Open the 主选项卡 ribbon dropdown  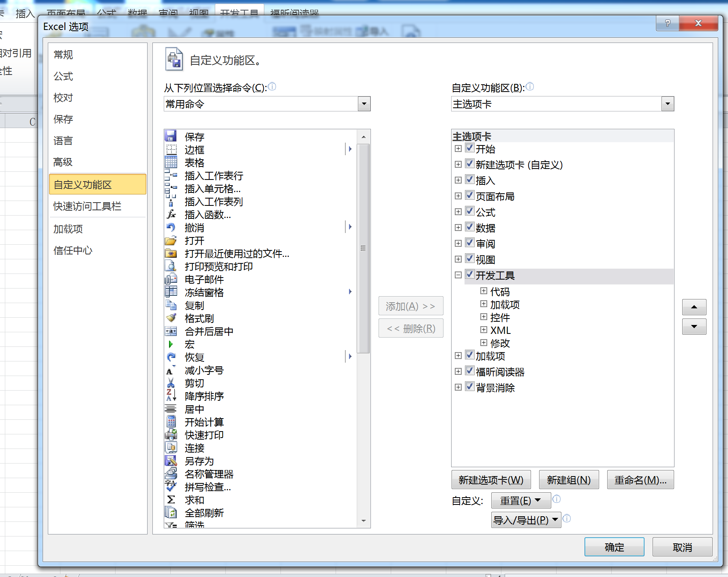tap(668, 104)
